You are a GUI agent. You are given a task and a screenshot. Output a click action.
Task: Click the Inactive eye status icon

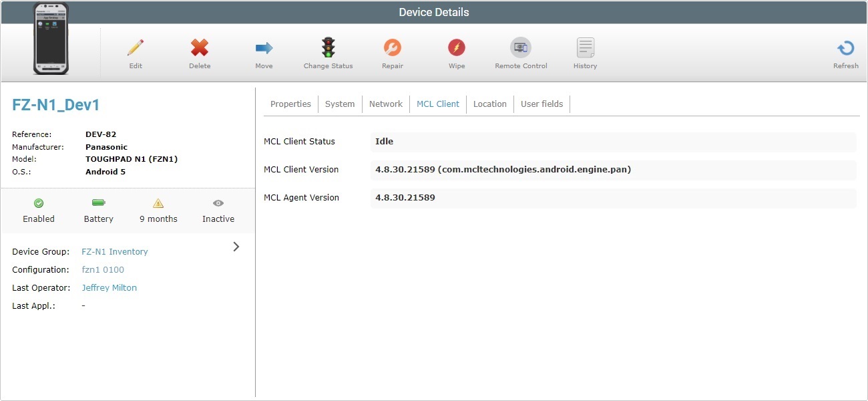point(218,203)
